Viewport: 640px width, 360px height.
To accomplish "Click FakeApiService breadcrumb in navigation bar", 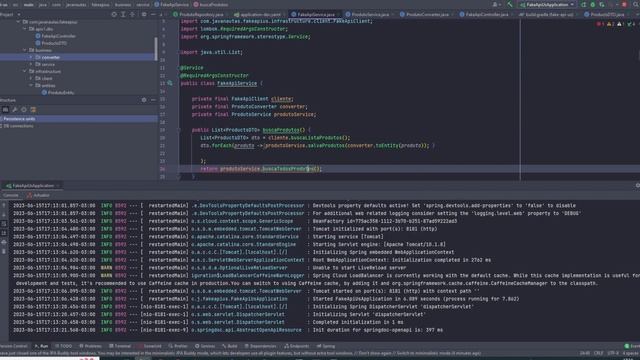I will click(171, 4).
